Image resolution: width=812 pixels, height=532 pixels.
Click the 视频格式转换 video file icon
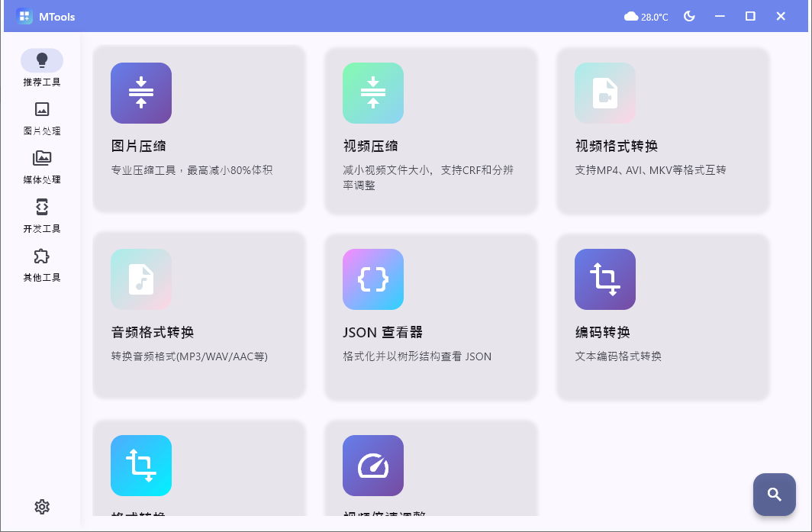[604, 93]
